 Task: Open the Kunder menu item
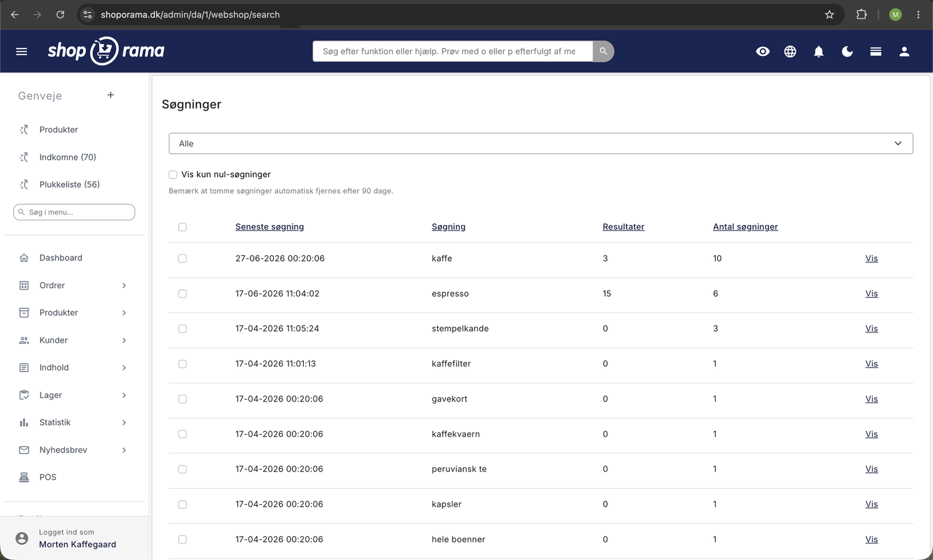click(x=53, y=340)
